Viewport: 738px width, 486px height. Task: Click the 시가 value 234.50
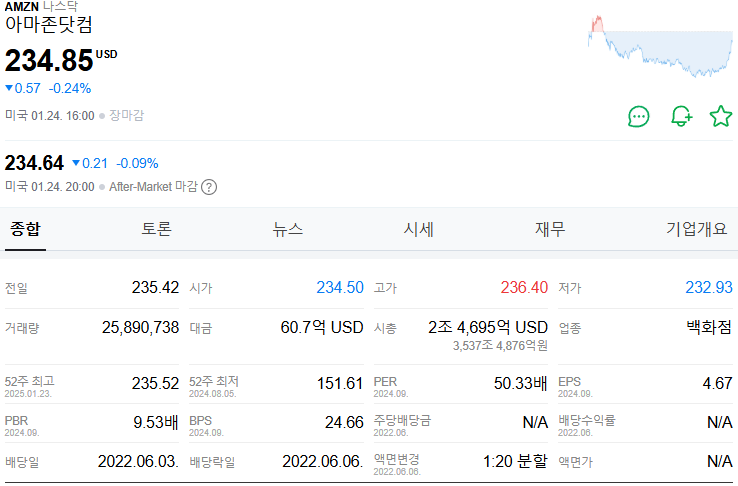340,287
